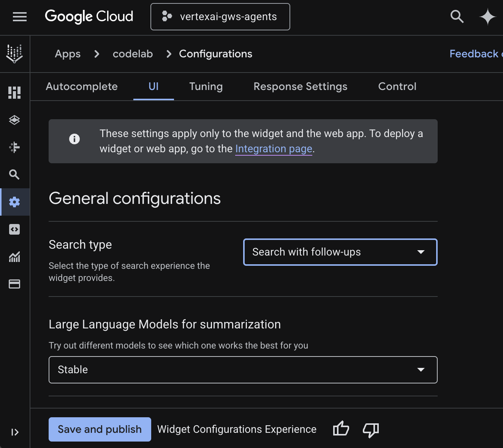
Task: Expand the sidebar navigation panel
Action: point(15,432)
